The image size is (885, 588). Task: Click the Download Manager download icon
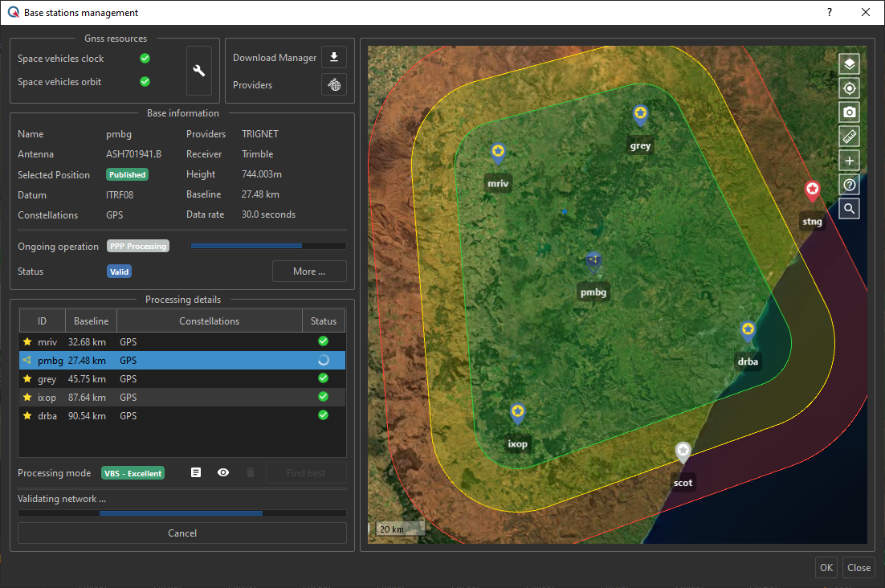pyautogui.click(x=333, y=57)
